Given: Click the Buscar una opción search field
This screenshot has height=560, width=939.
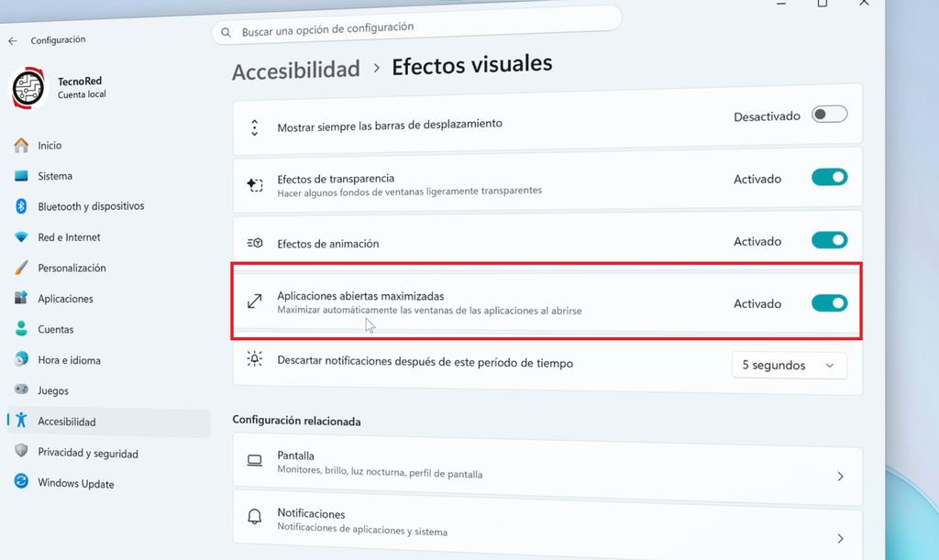Looking at the screenshot, I should pyautogui.click(x=417, y=27).
